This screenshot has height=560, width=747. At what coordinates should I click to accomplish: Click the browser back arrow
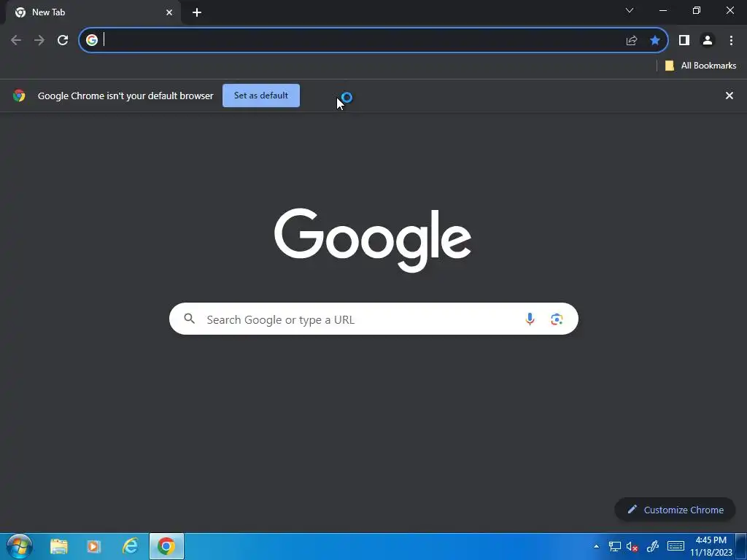click(16, 40)
